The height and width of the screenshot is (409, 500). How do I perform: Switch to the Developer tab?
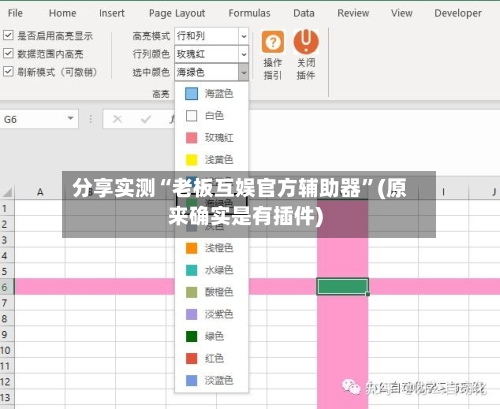click(x=458, y=13)
